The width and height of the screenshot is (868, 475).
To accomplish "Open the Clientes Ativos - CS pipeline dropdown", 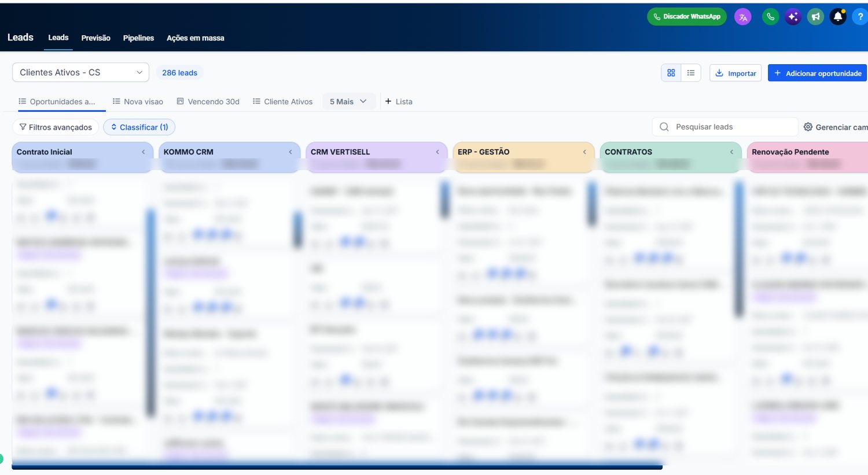I will pos(80,72).
